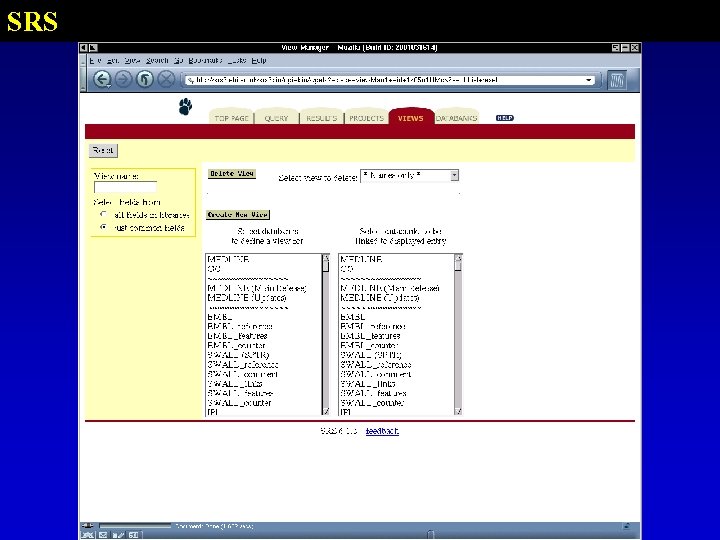The width and height of the screenshot is (720, 540).
Task: Click the down arrow of right databank list scrollbar
Action: 458,411
